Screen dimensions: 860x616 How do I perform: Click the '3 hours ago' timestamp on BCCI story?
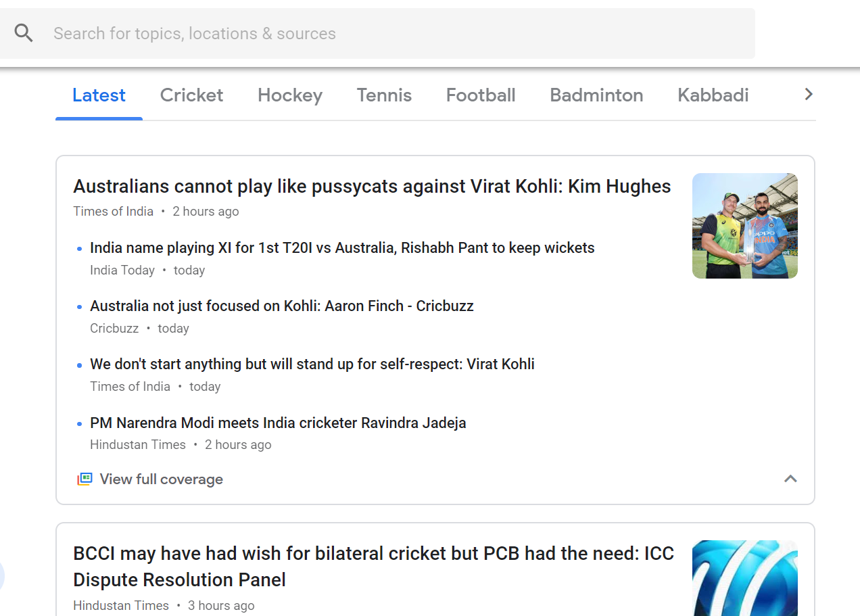[221, 606]
